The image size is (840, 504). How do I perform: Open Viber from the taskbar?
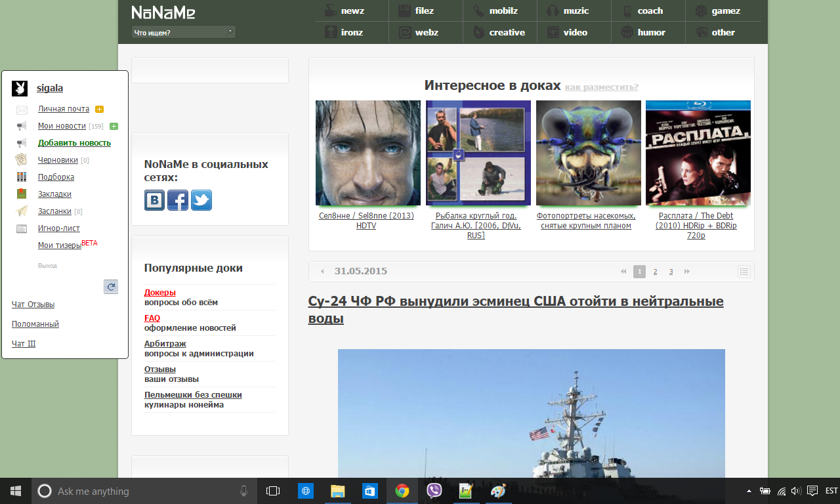click(x=434, y=491)
